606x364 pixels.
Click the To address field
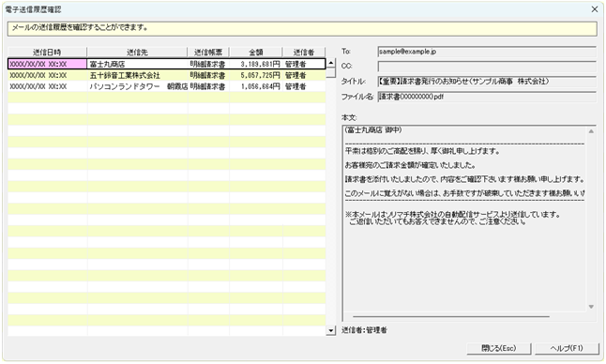(487, 52)
